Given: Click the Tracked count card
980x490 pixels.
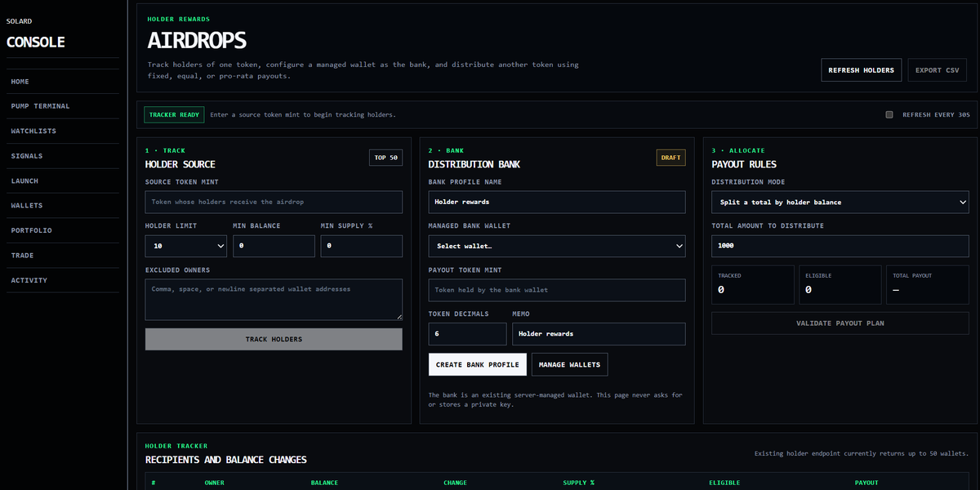Looking at the screenshot, I should pyautogui.click(x=753, y=285).
